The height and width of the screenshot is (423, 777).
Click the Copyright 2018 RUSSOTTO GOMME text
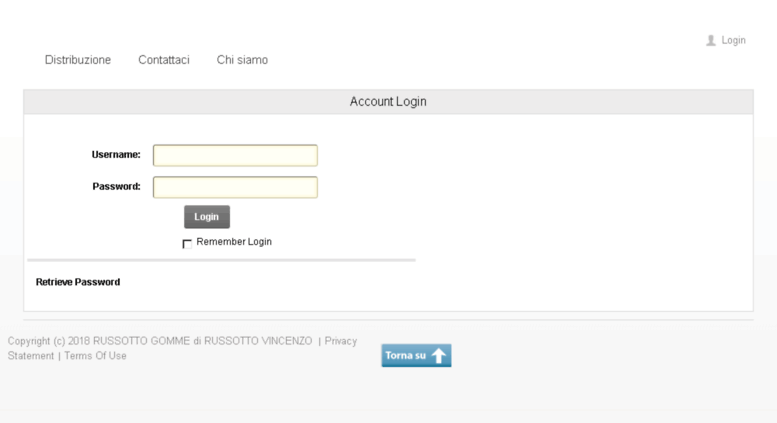pyautogui.click(x=160, y=341)
